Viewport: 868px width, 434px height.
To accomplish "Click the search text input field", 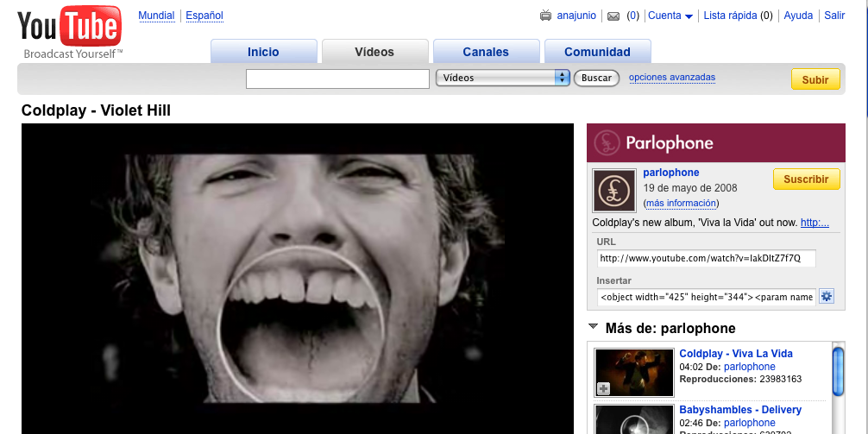I will tap(337, 79).
